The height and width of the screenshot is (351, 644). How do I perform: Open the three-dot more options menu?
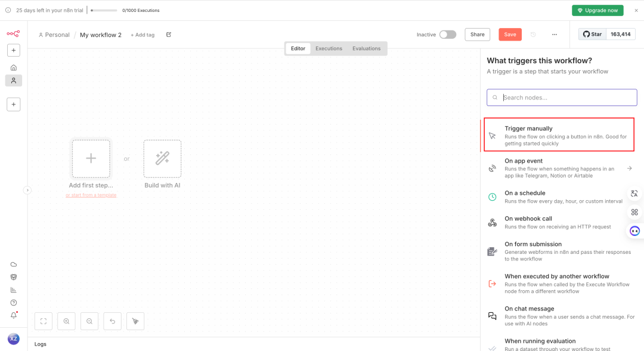pos(555,35)
